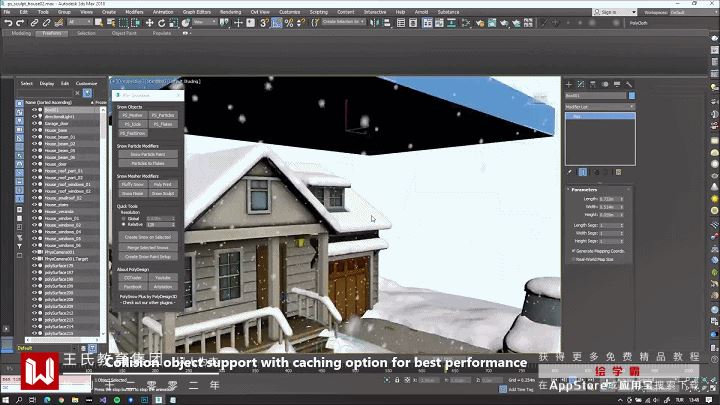
Task: Click the Align tool icon
Action: [387, 22]
